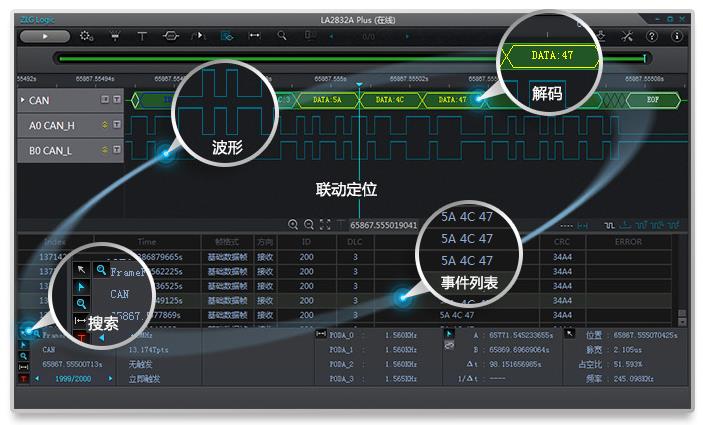Screen dimensions: 703x425
Task: Toggle the T trigger button on the CAN channel
Action: pos(116,100)
